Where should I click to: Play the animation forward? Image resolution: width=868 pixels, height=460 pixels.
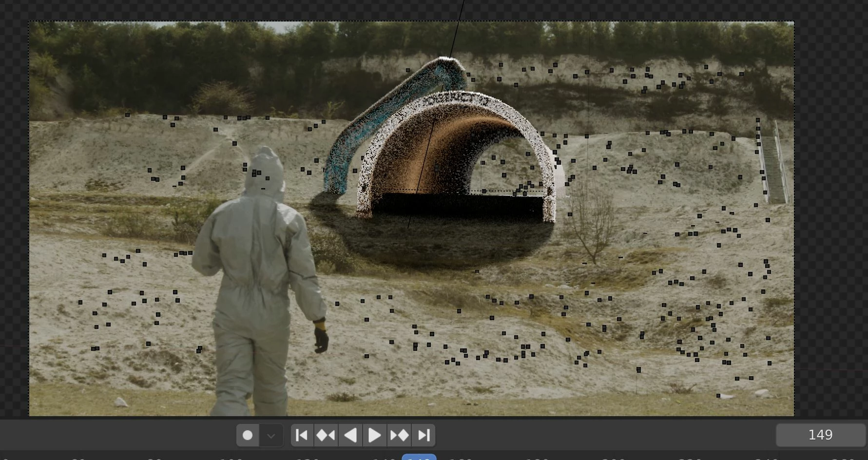[374, 435]
